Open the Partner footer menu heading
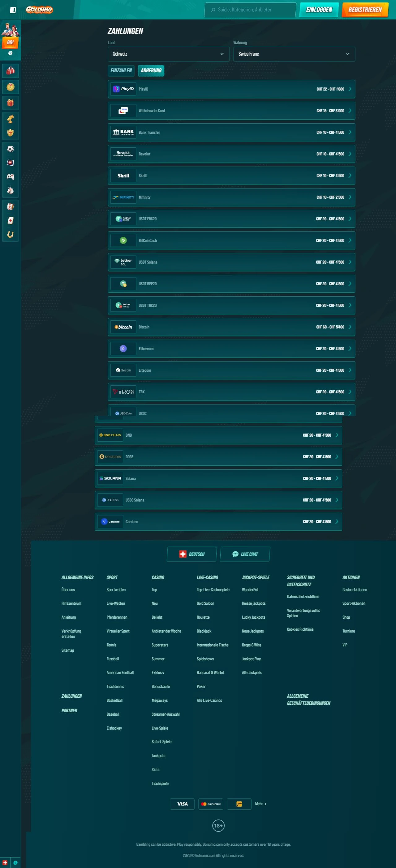The height and width of the screenshot is (868, 396). click(x=69, y=710)
